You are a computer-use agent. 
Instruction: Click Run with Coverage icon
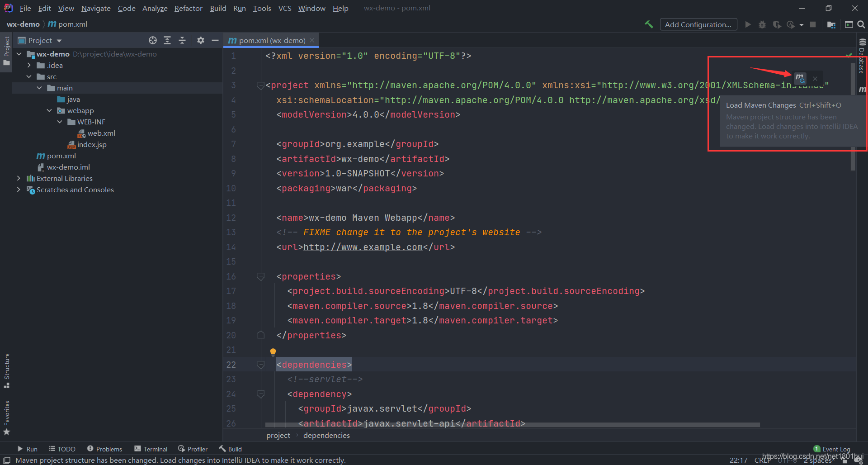[777, 24]
